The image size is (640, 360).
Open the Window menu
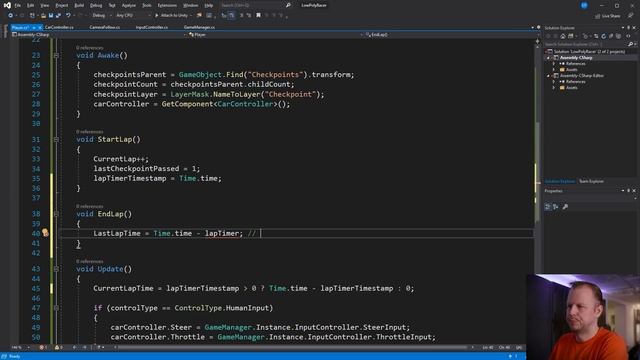tap(190, 5)
